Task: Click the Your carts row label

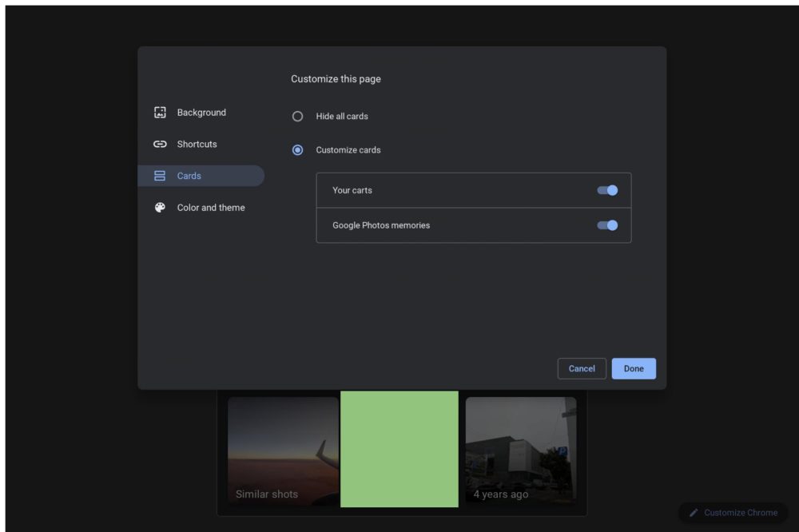Action: [352, 191]
